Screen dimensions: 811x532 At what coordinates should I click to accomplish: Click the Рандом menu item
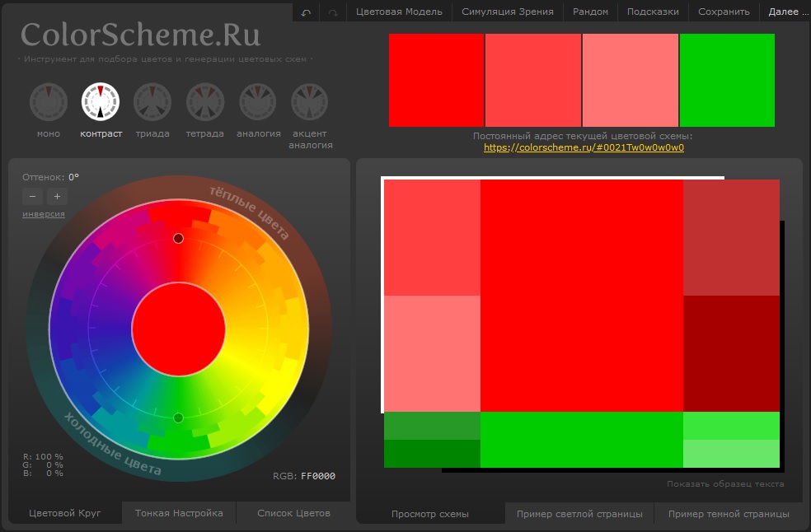point(590,12)
